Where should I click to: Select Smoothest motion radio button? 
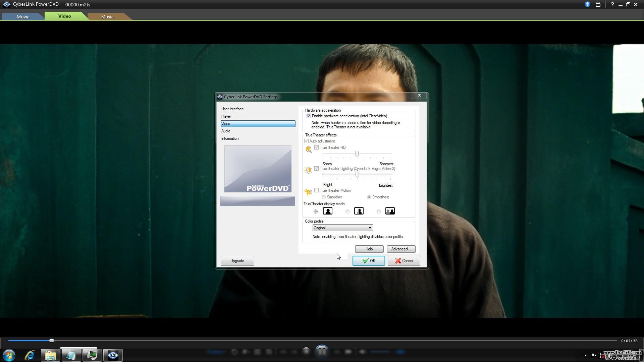tap(369, 197)
